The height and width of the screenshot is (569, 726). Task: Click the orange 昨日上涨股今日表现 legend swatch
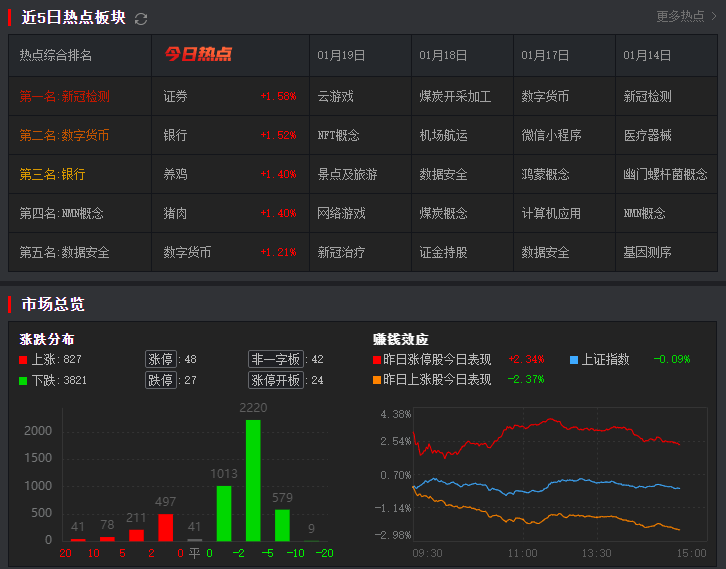(377, 380)
